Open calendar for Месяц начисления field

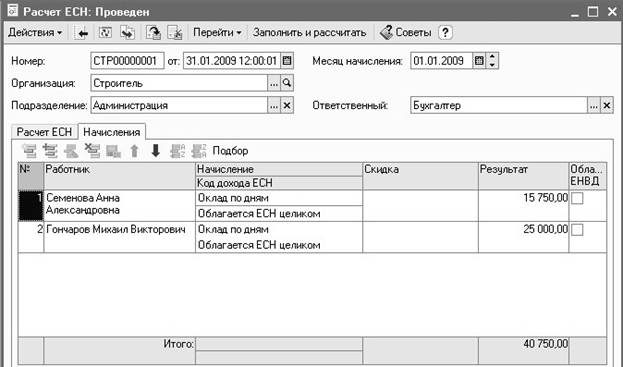tap(480, 61)
